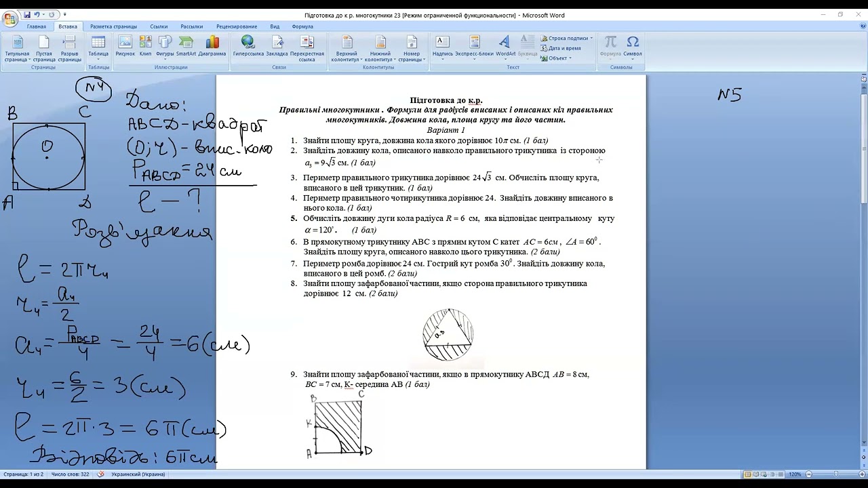Insert a text box with Надпись
Screen dimensions: 868x488
pos(443,46)
